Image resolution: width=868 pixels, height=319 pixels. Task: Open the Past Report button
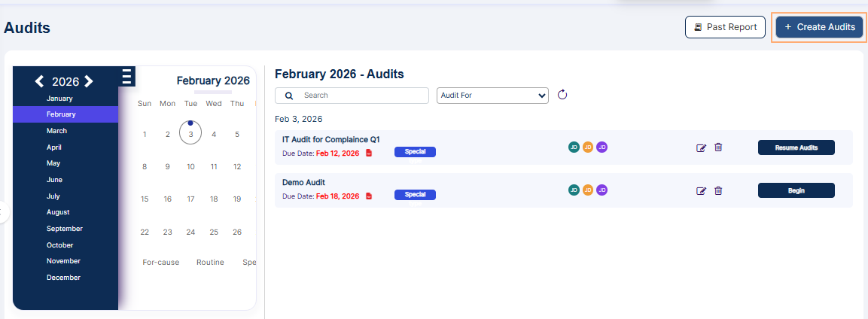coord(725,27)
